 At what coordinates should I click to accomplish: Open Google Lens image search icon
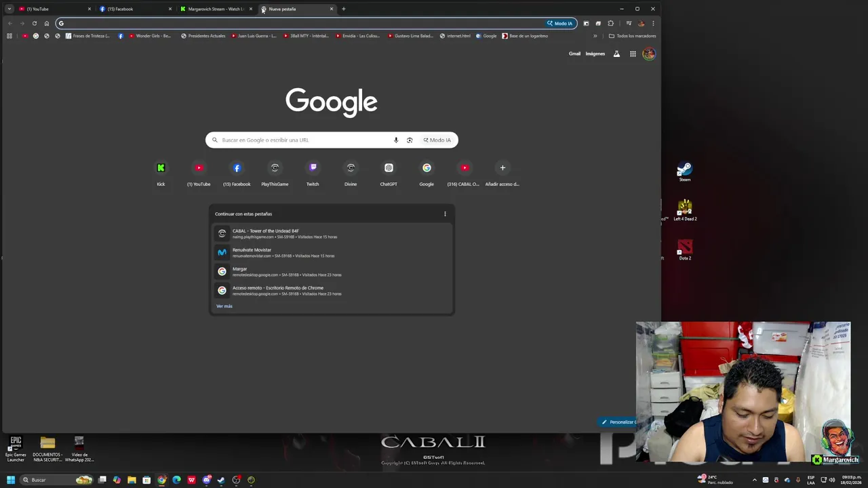pos(410,140)
